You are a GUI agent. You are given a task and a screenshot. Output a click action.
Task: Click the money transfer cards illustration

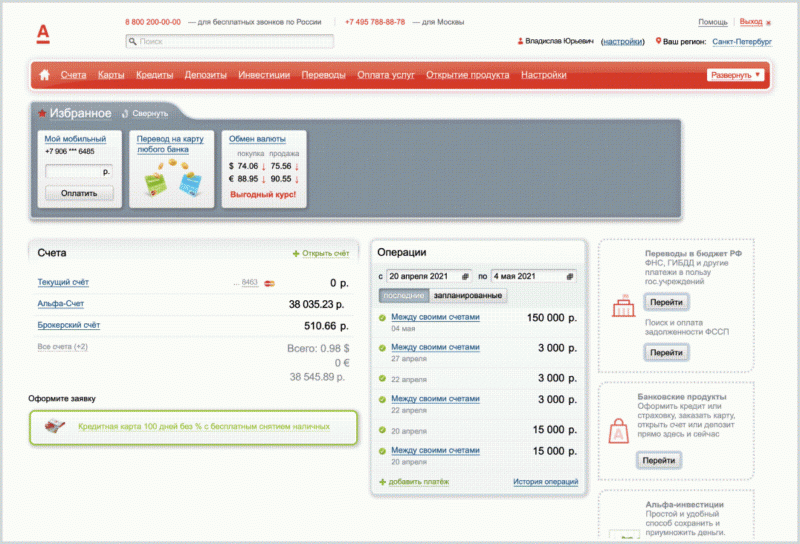click(x=170, y=180)
